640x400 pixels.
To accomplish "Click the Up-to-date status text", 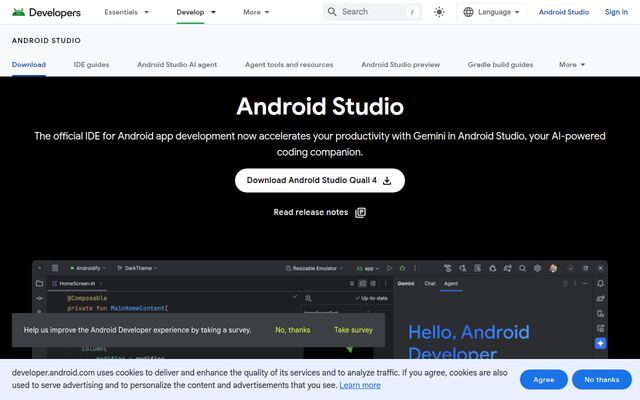I will pos(371,298).
